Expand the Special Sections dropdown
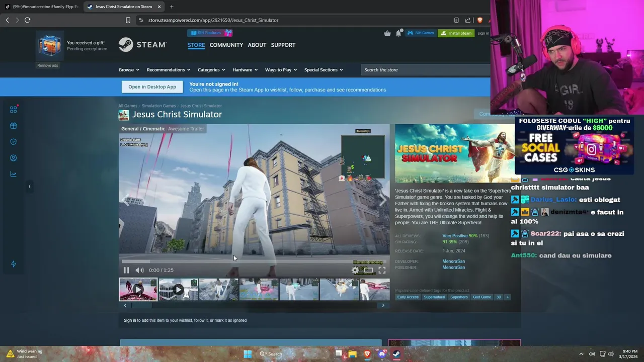This screenshot has width=644, height=362. (x=324, y=70)
